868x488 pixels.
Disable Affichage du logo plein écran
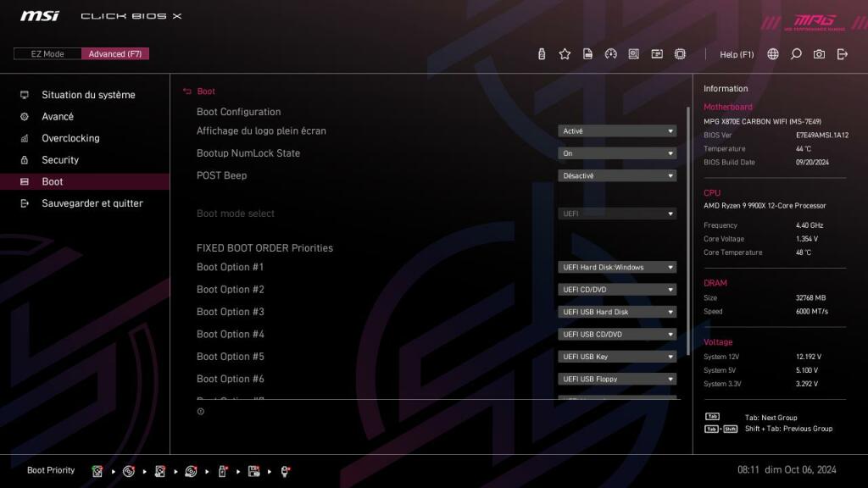[x=617, y=131]
